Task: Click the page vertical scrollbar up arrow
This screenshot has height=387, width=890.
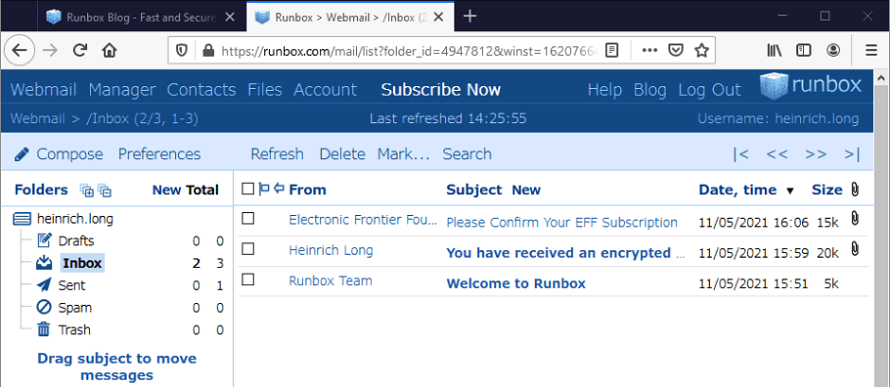Action: point(881,78)
